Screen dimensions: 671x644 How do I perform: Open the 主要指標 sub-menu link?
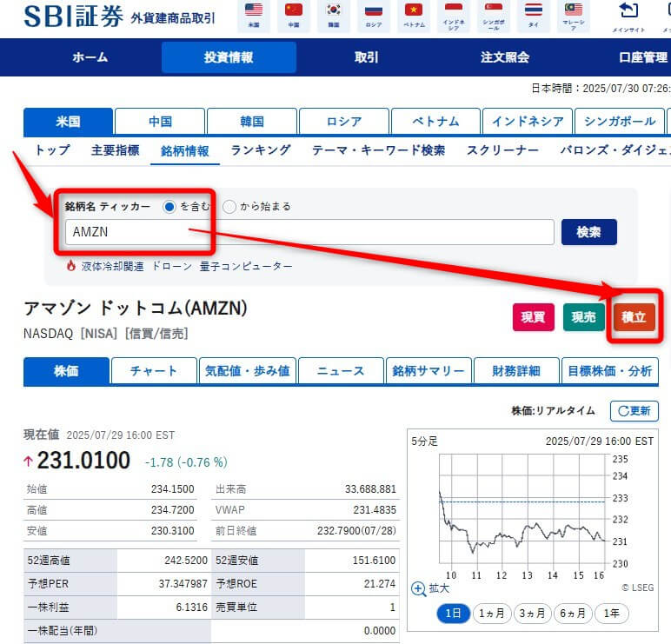point(115,150)
